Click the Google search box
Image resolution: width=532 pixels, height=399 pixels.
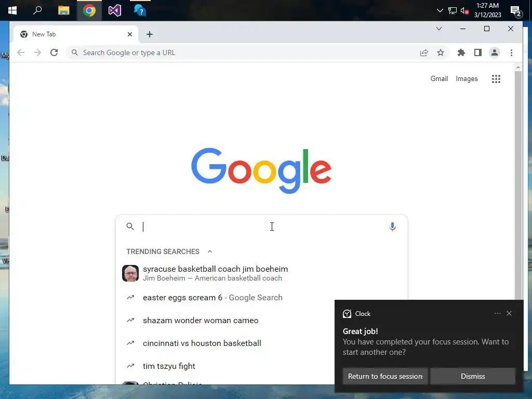pyautogui.click(x=261, y=227)
